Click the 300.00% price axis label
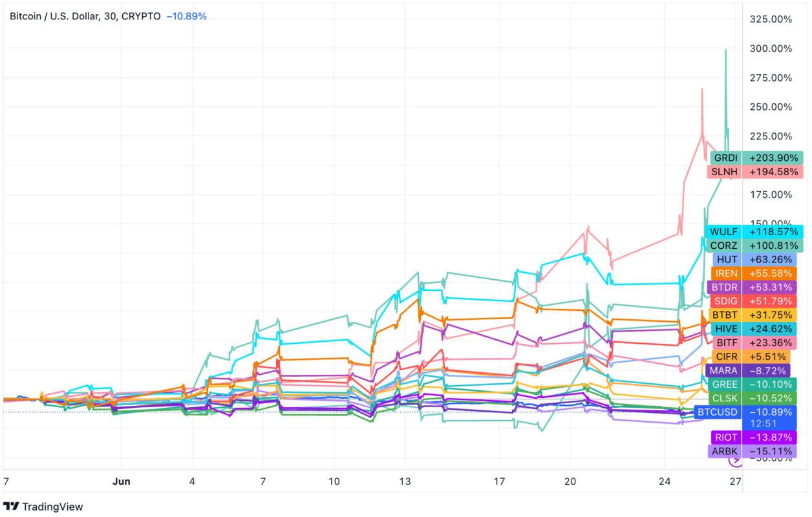The image size is (812, 517). [771, 48]
